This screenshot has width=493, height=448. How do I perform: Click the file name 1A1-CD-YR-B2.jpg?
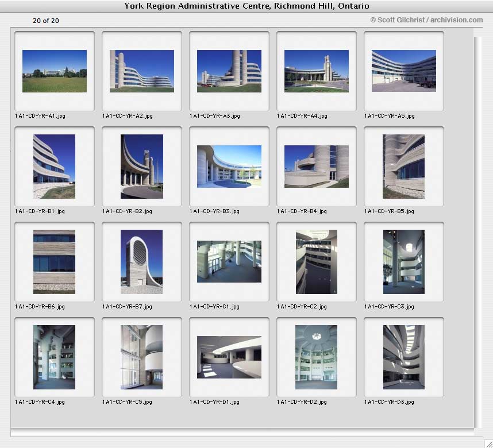click(x=128, y=211)
